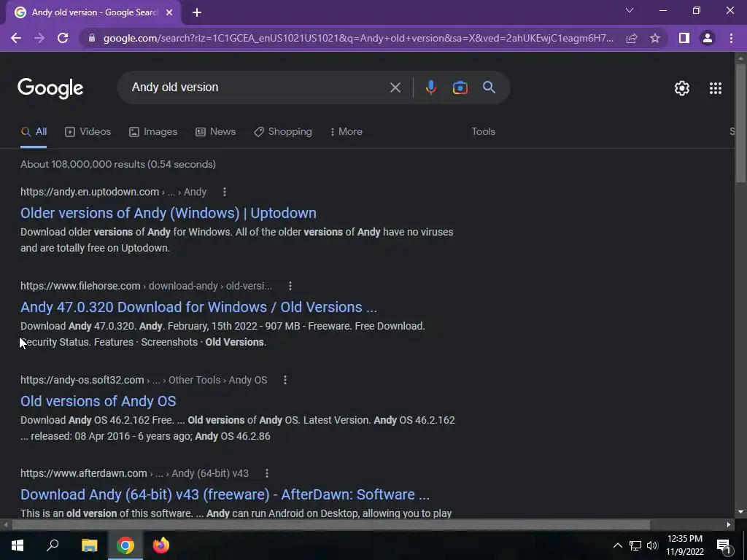Search by image with the camera icon
747x560 pixels.
point(460,87)
